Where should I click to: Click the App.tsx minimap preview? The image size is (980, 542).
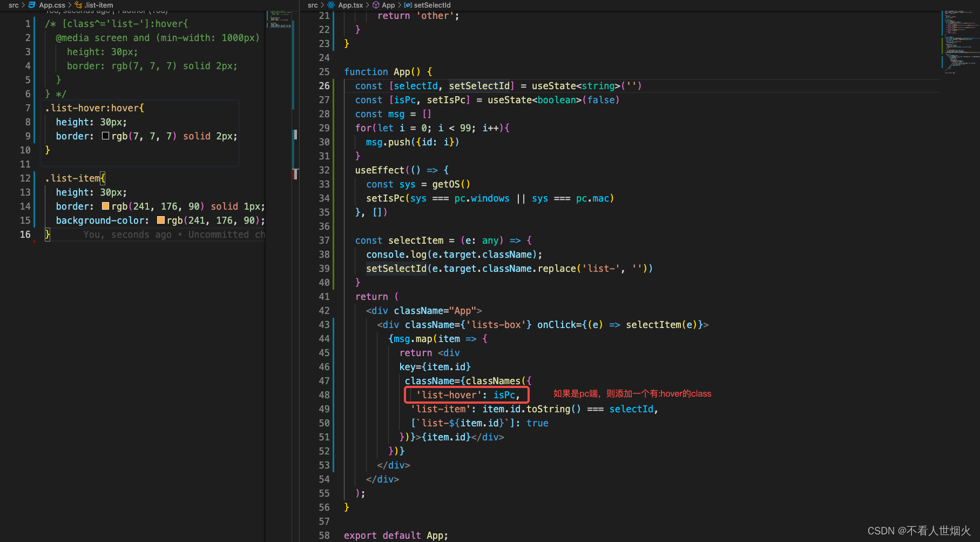tap(960, 42)
